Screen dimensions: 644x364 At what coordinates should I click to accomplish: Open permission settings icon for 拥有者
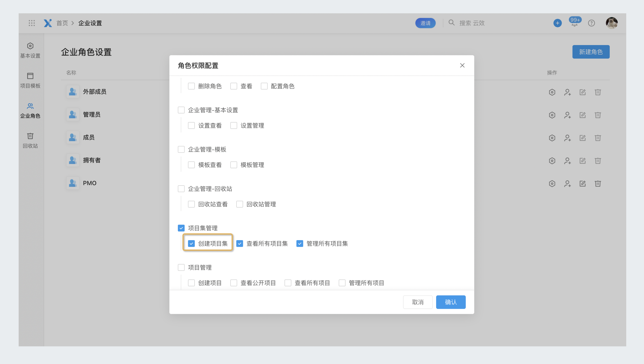pos(552,160)
